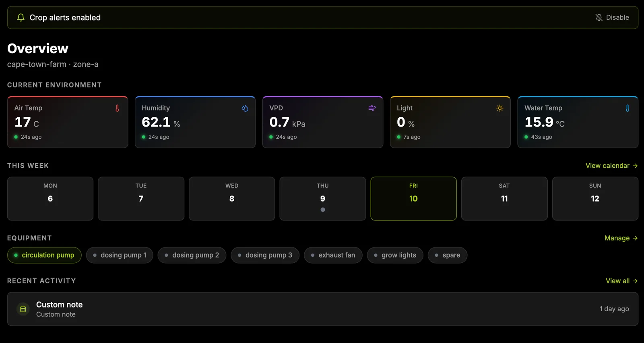This screenshot has height=343, width=644.
Task: Open Manage equipment link
Action: [621, 238]
